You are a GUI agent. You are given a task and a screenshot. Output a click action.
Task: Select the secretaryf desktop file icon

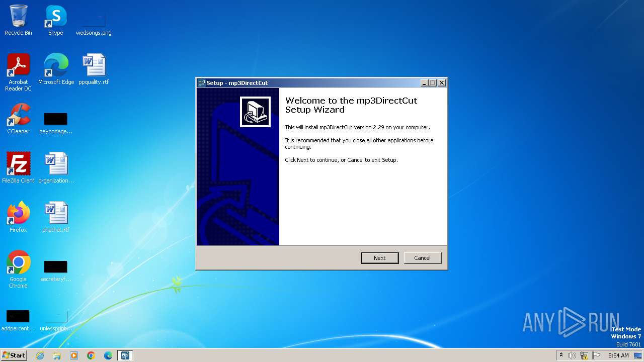(56, 271)
